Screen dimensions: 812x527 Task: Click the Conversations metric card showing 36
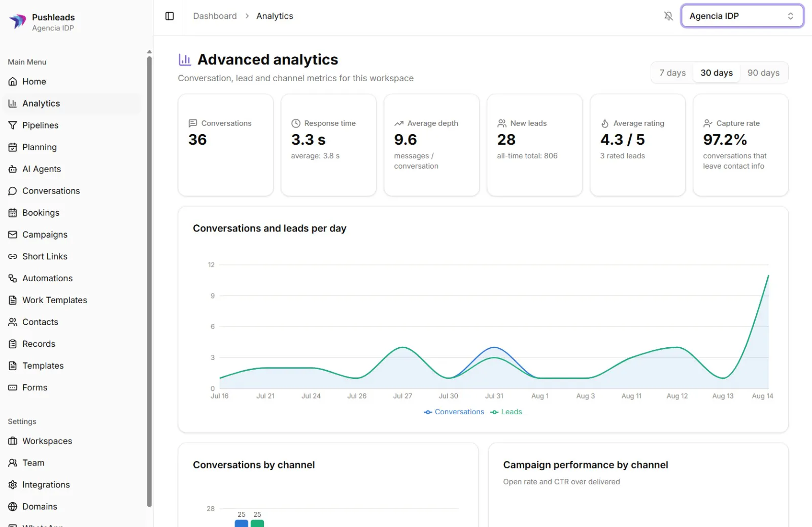point(226,145)
